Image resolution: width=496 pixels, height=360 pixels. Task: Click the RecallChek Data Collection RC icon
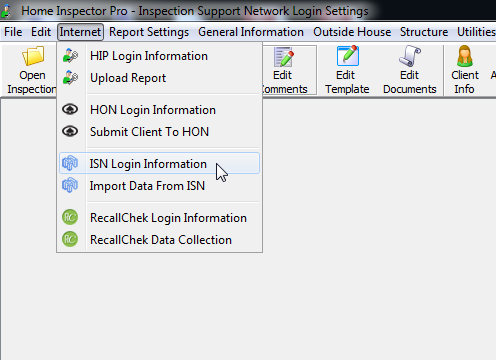(x=70, y=239)
